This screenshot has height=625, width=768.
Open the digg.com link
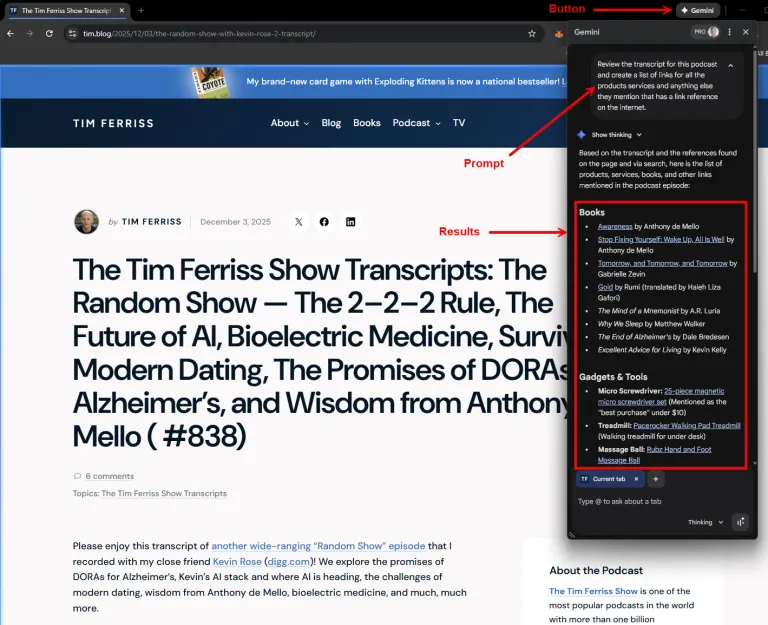point(288,561)
